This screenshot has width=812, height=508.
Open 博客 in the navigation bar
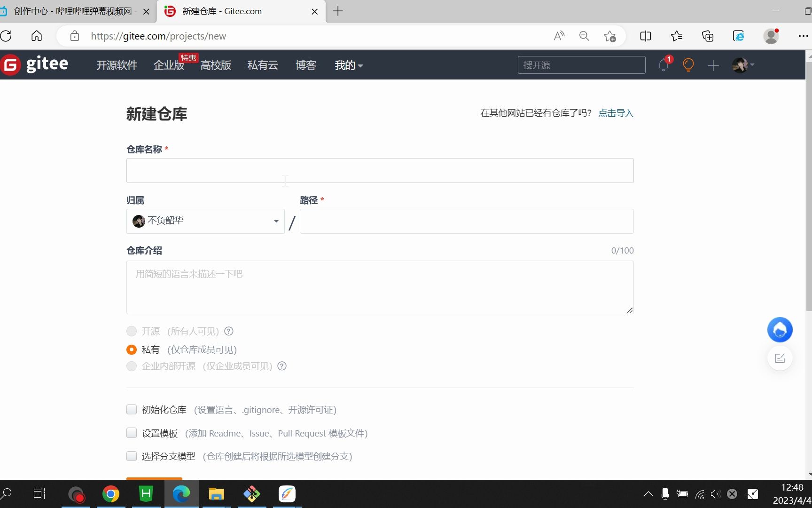(x=306, y=65)
